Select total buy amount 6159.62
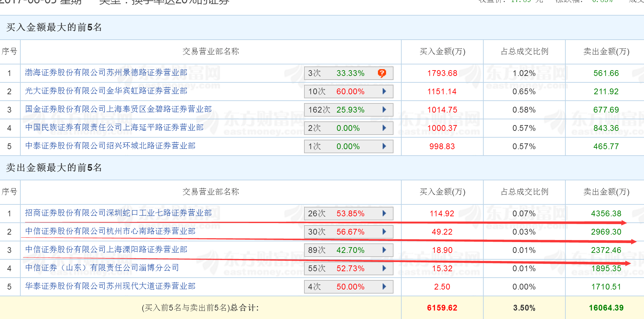The width and height of the screenshot is (644, 319). pos(442,308)
